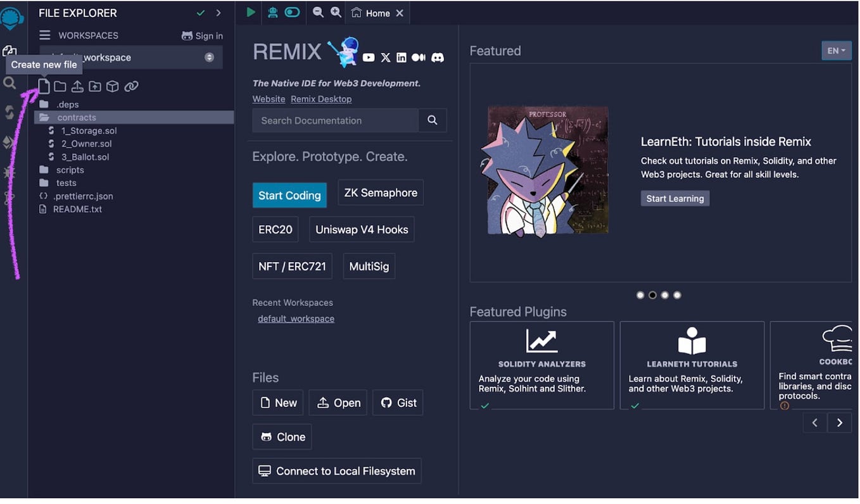Toggle activation of Solidity Analyzers plugin
This screenshot has width=860, height=504.
[x=484, y=405]
